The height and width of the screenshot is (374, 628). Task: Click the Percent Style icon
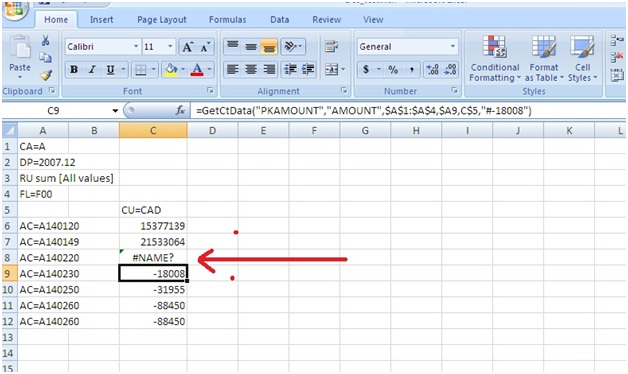tap(393, 70)
